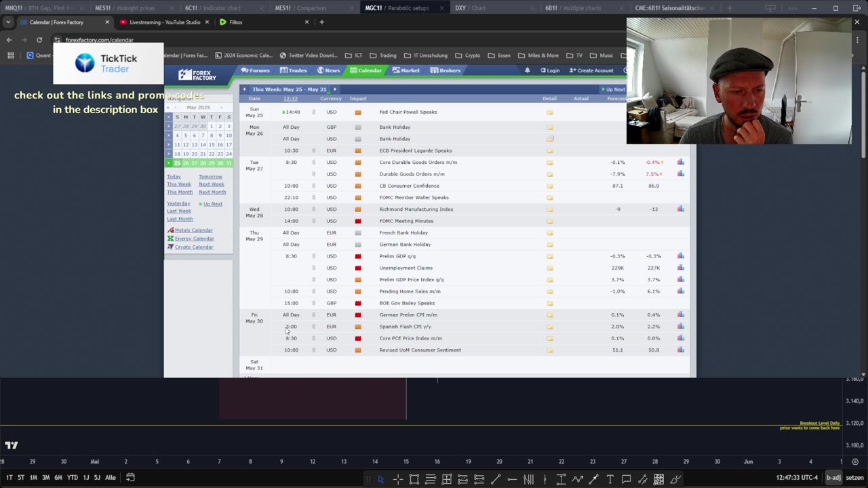Click the Up Next button in calendar header
The width and height of the screenshot is (868, 488).
(613, 89)
